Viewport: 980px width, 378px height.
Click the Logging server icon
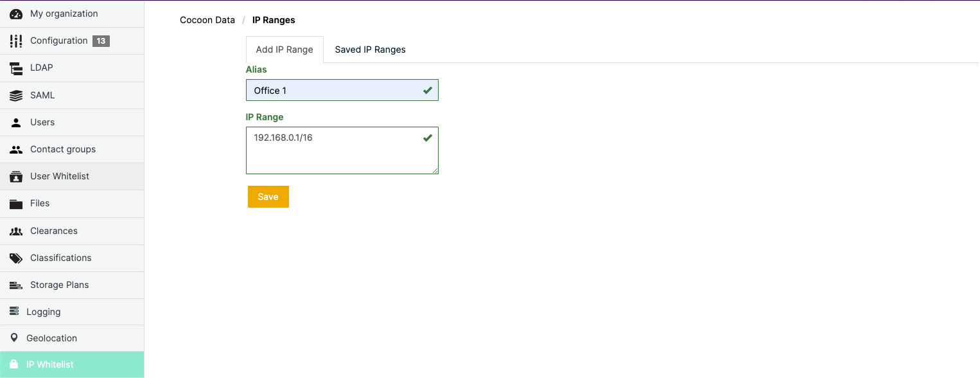[14, 311]
